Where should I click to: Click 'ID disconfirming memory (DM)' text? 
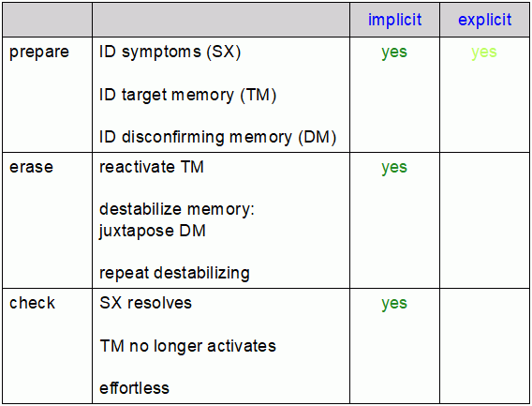coord(217,137)
